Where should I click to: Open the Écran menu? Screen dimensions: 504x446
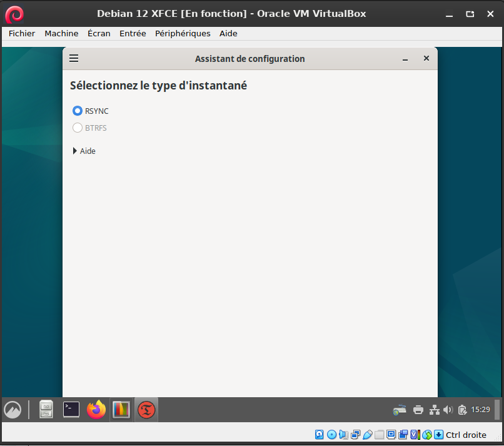[x=99, y=33]
